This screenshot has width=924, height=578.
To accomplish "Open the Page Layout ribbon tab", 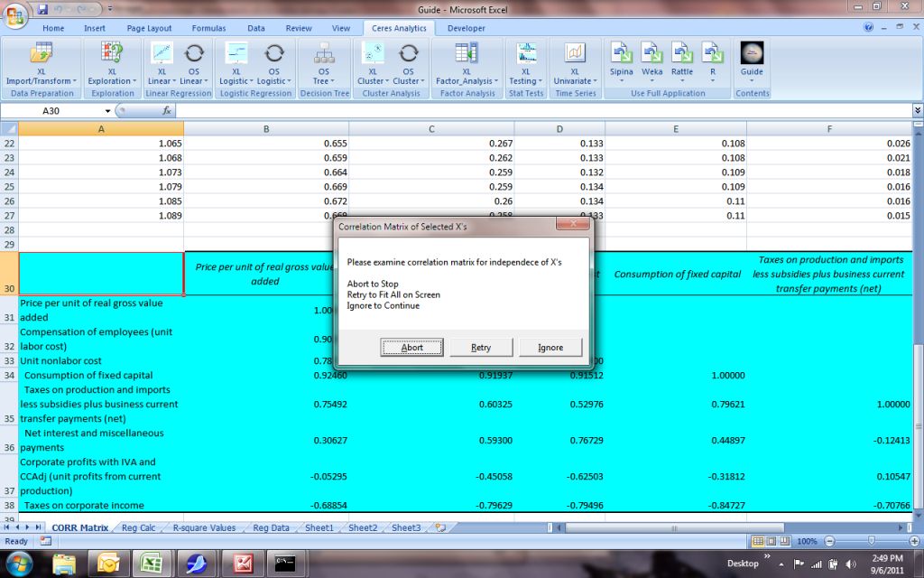I will tap(149, 28).
